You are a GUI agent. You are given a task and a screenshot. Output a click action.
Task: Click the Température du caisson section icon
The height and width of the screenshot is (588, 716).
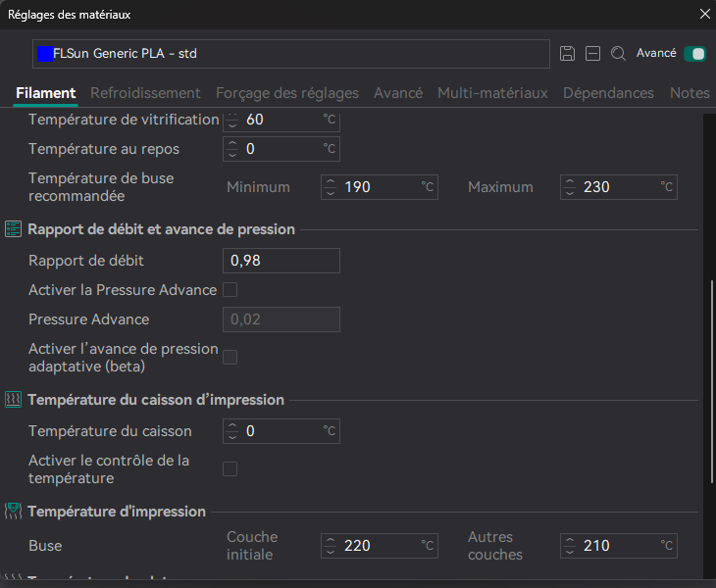[14, 400]
